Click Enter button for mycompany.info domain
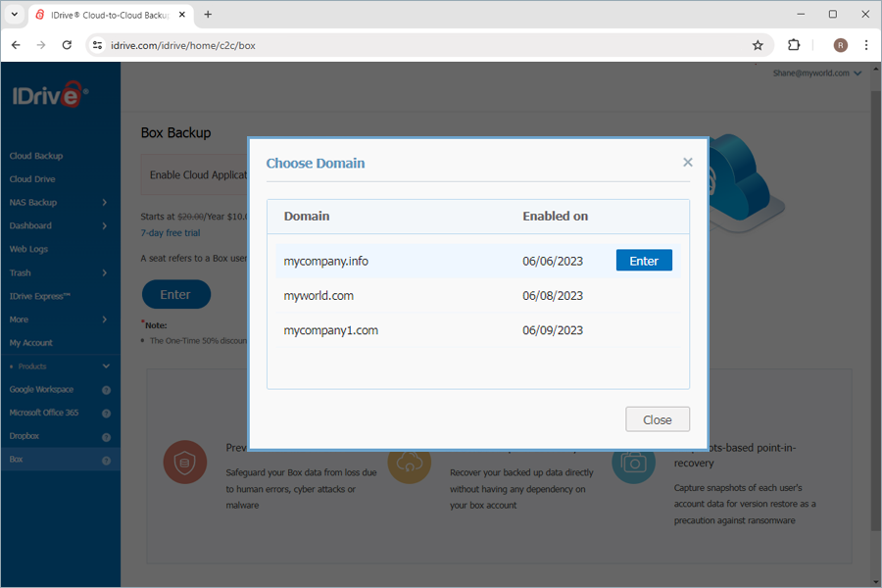 644,261
